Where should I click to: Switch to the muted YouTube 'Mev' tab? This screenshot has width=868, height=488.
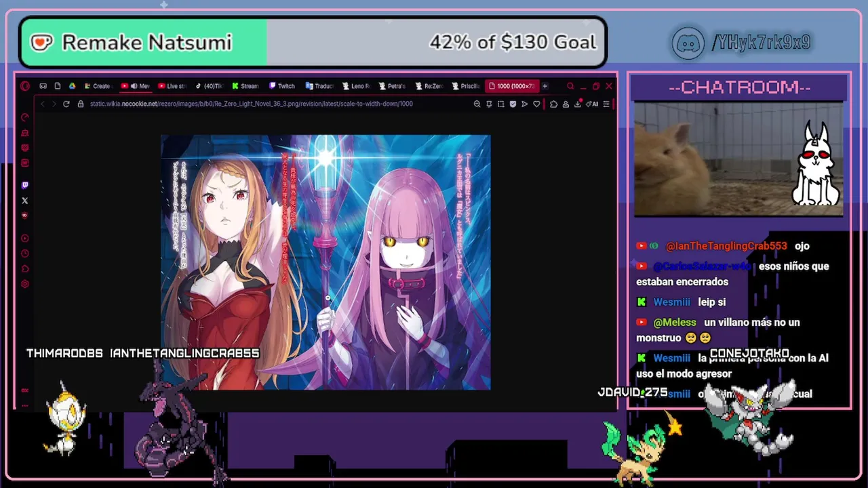[x=136, y=86]
